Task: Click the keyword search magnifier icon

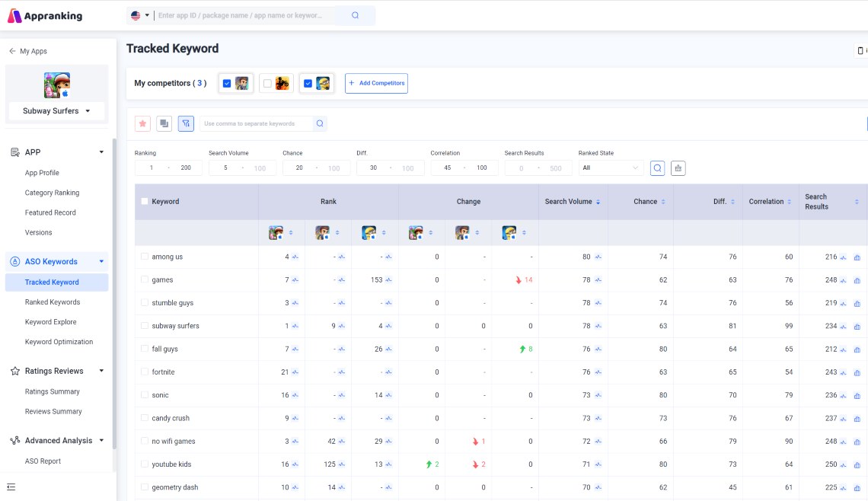Action: (320, 123)
